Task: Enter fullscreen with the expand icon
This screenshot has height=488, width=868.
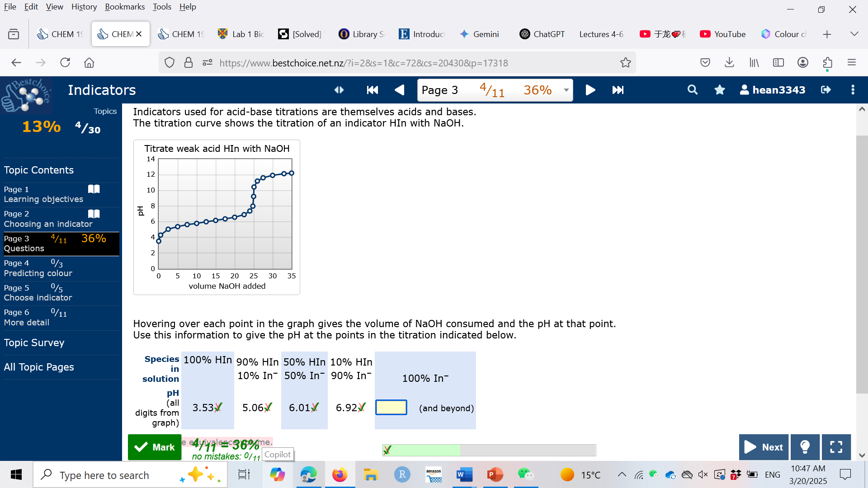Action: point(836,447)
